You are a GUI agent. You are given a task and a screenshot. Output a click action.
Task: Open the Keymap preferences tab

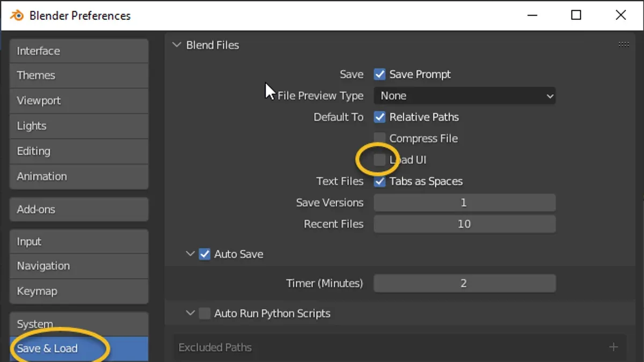[x=79, y=291]
